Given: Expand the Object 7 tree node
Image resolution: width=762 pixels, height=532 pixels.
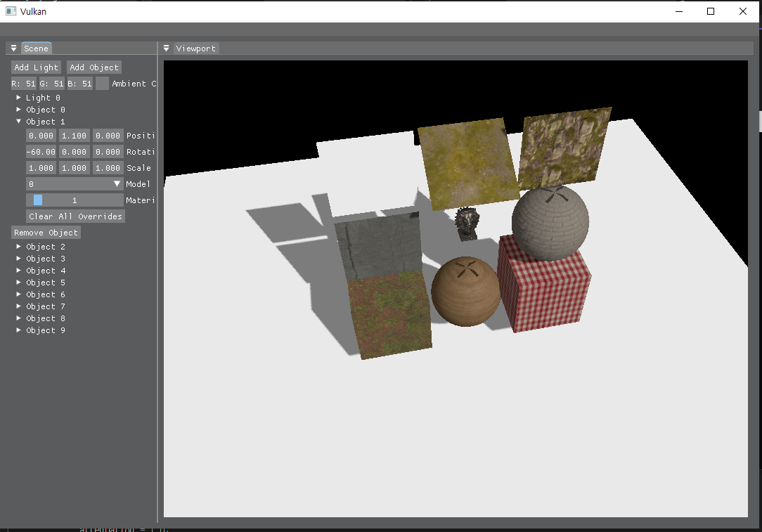Looking at the screenshot, I should 19,306.
